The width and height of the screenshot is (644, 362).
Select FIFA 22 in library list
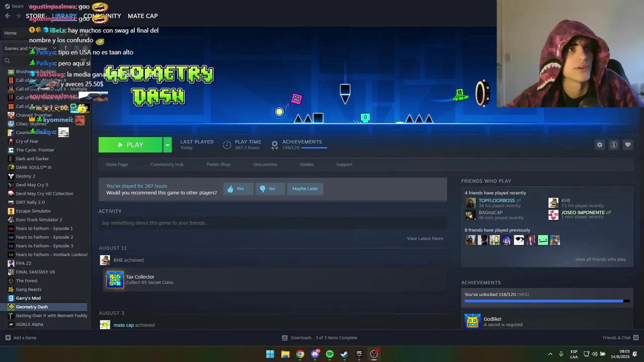tap(23, 263)
